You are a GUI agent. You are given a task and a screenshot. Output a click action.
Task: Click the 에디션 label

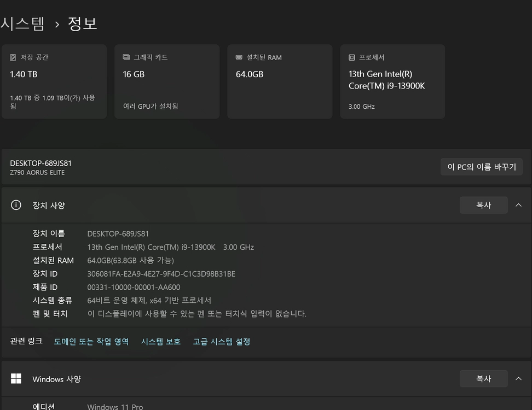coord(43,406)
